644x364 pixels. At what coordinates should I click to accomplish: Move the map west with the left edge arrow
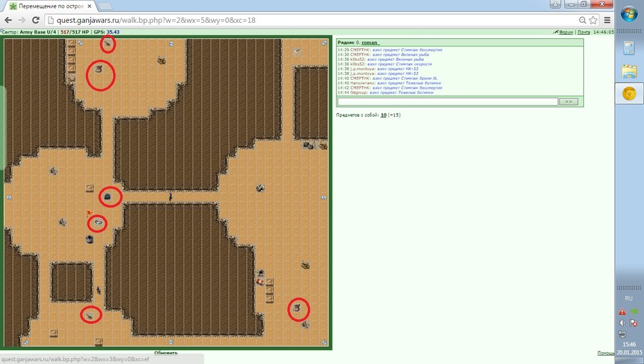pyautogui.click(x=8, y=198)
